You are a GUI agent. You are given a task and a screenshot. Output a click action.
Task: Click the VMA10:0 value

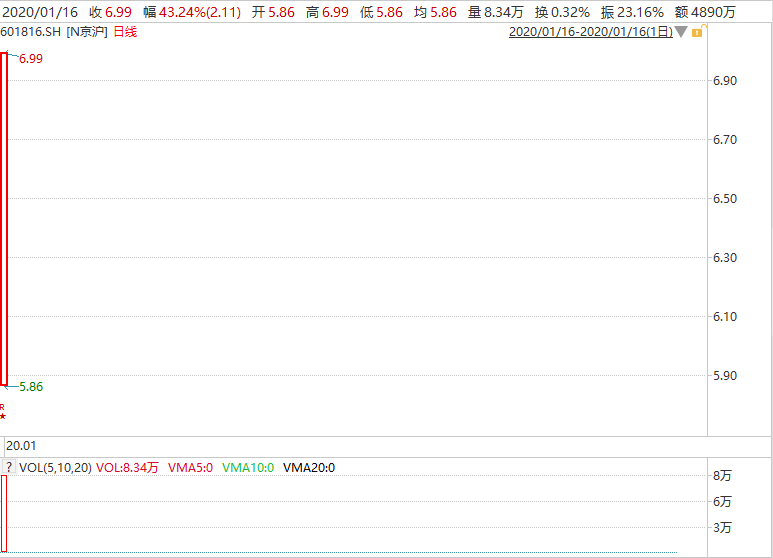pos(248,467)
